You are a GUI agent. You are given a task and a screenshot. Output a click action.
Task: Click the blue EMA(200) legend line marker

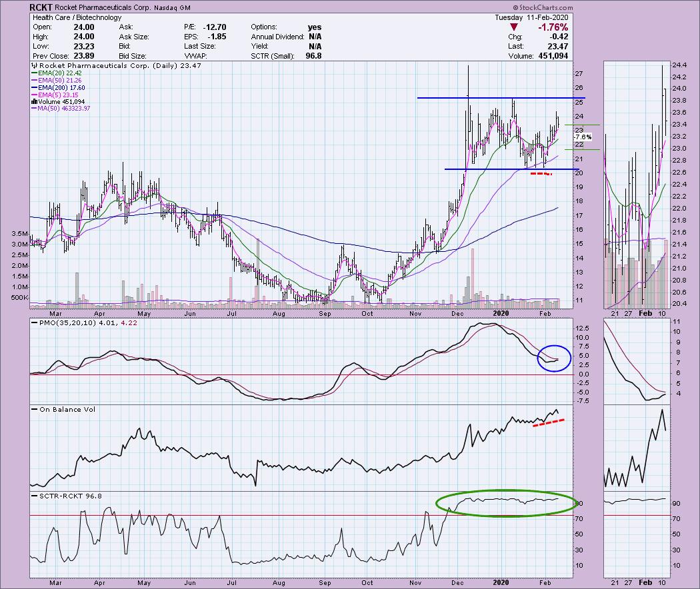pos(35,88)
